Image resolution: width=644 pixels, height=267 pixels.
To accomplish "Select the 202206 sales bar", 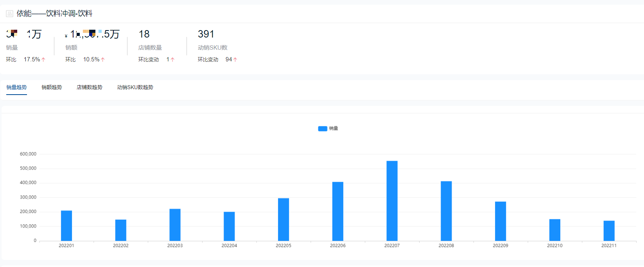I will 338,211.
